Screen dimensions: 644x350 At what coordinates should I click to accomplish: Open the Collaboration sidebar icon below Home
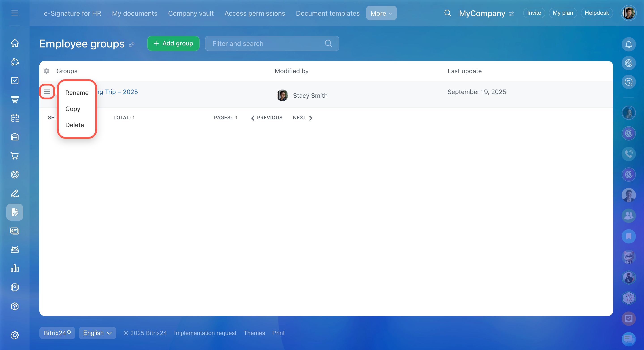pyautogui.click(x=15, y=62)
